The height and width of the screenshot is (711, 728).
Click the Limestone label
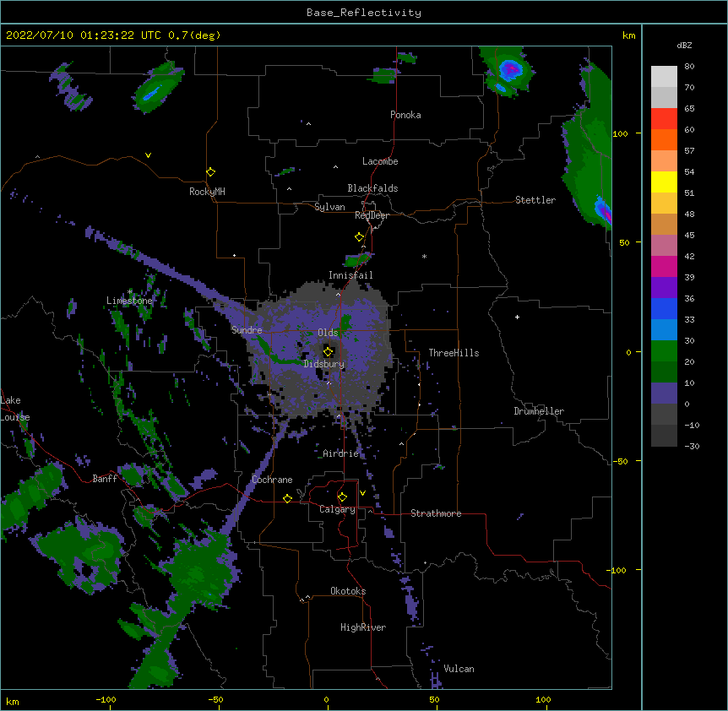(129, 301)
